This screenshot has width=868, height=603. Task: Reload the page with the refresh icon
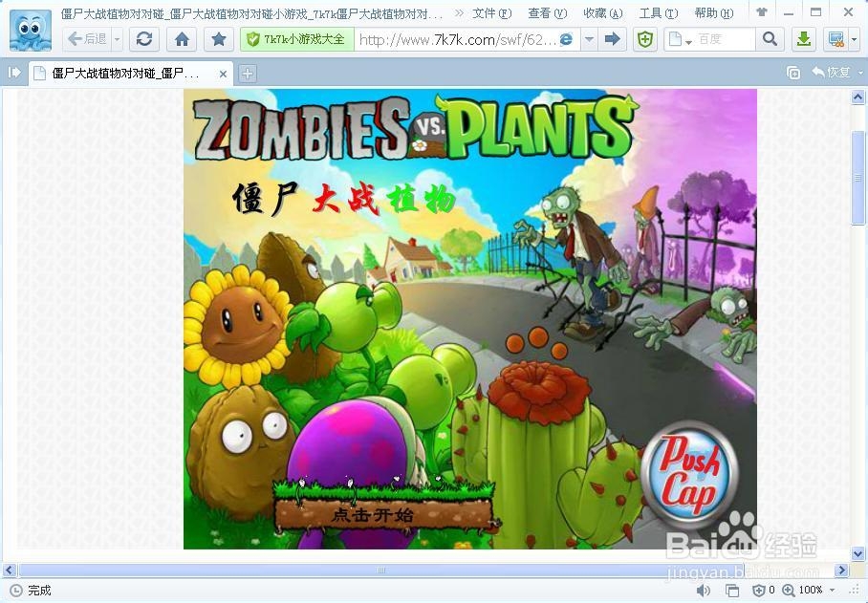point(144,39)
